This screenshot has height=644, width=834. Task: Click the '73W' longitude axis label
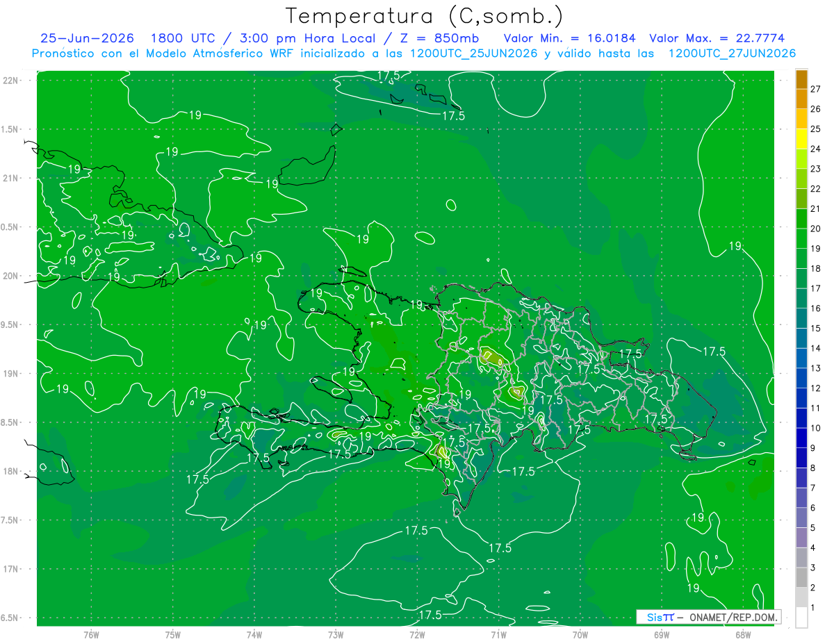(x=336, y=634)
